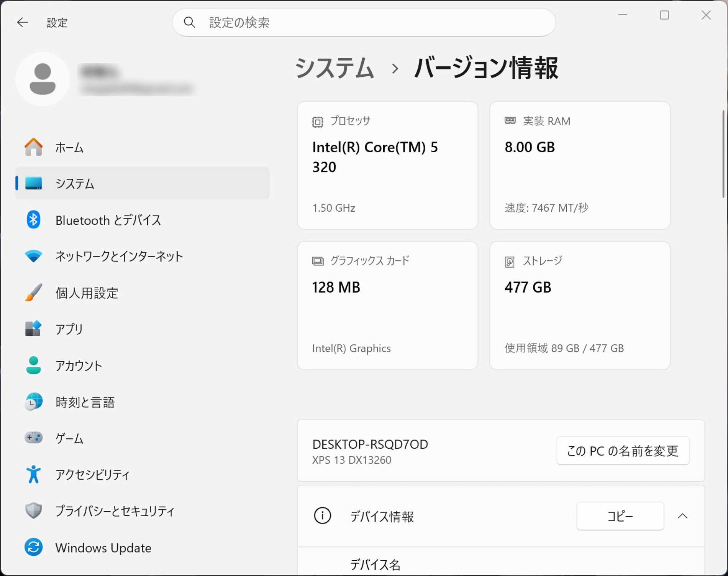Image resolution: width=728 pixels, height=576 pixels.
Task: Click the Windows Update sync icon
Action: (33, 547)
